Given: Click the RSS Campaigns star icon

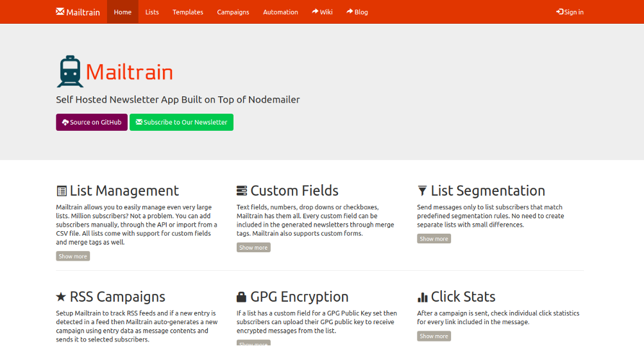Looking at the screenshot, I should click(61, 297).
